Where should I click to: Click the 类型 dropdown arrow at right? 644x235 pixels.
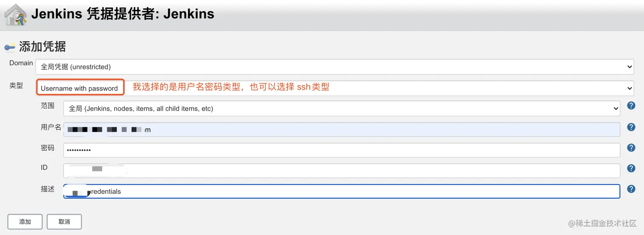tap(630, 88)
